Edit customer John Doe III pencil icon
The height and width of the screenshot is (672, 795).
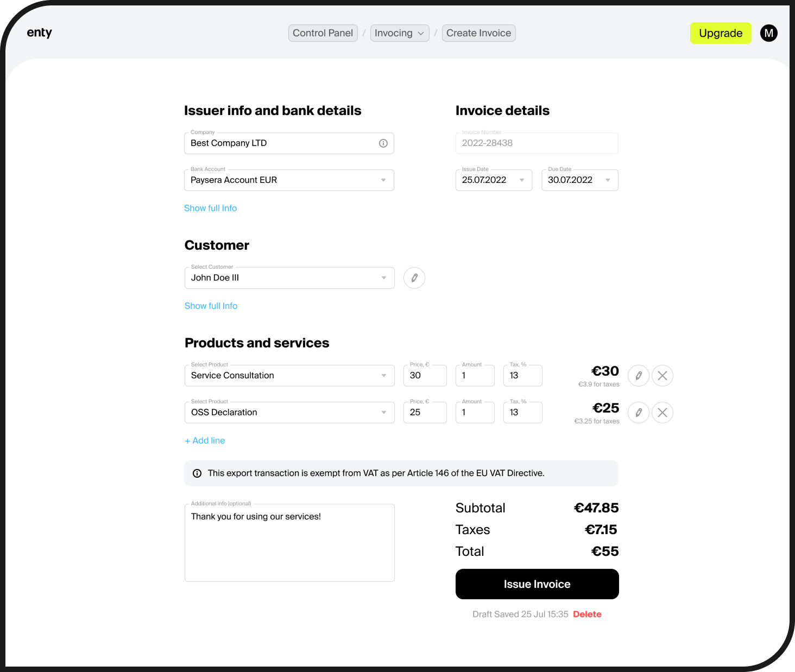414,278
